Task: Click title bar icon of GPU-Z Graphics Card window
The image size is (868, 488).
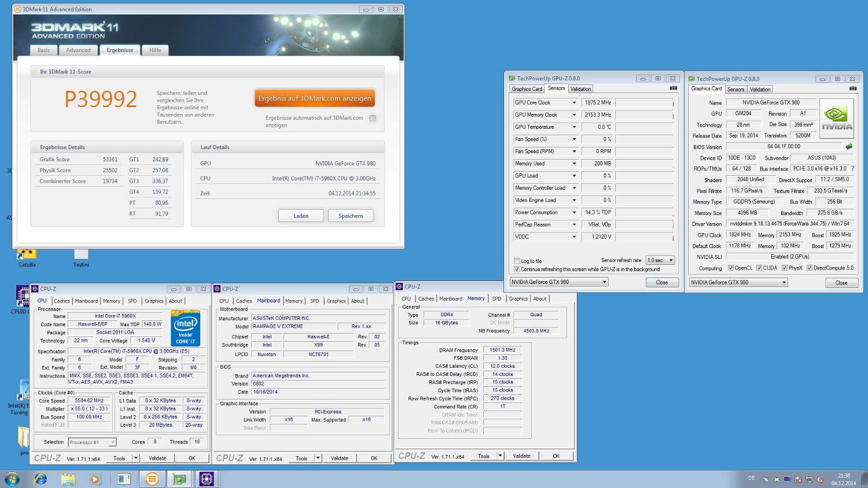Action: [692, 79]
